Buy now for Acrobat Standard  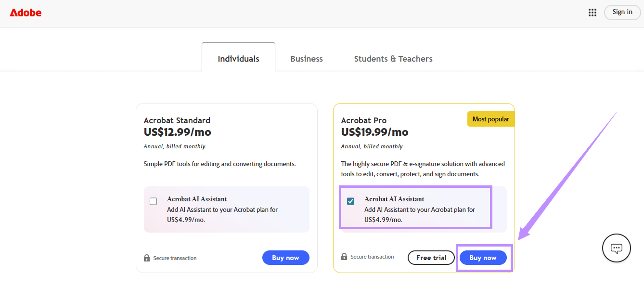pos(286,258)
